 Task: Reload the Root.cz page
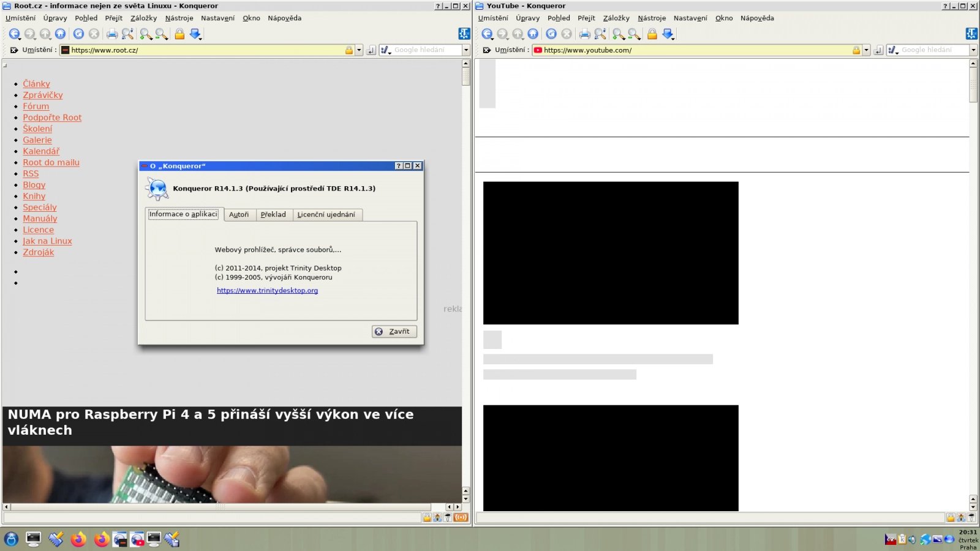[78, 34]
